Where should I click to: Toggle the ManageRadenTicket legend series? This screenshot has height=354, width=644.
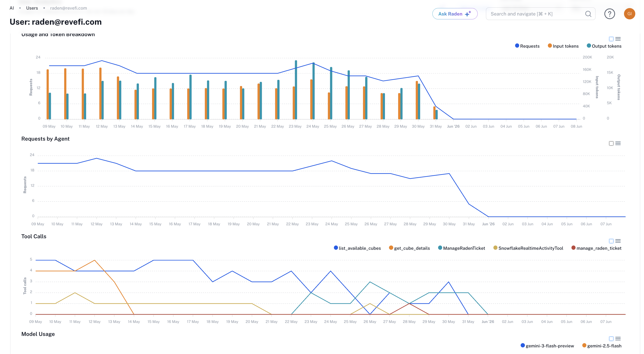point(462,248)
